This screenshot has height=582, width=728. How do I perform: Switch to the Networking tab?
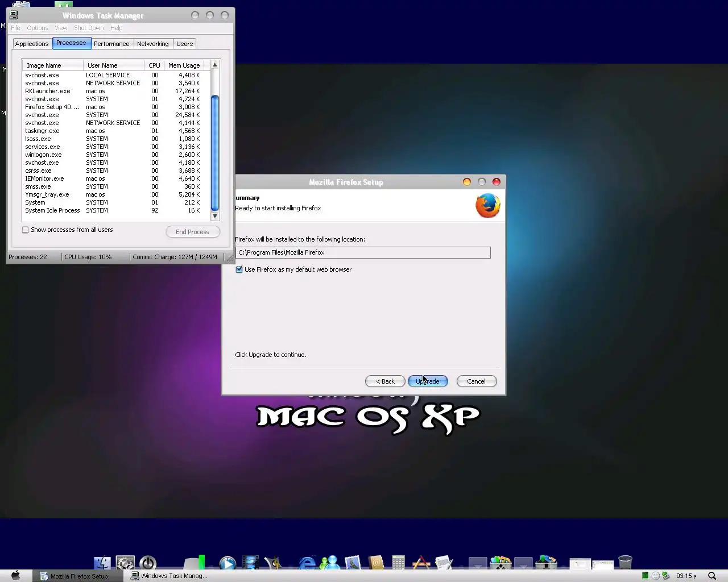[x=152, y=44]
